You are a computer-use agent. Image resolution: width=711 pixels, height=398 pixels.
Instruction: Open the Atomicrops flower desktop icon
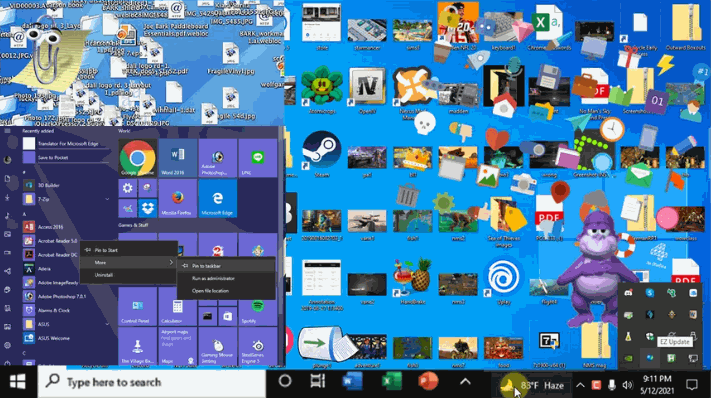click(x=322, y=90)
